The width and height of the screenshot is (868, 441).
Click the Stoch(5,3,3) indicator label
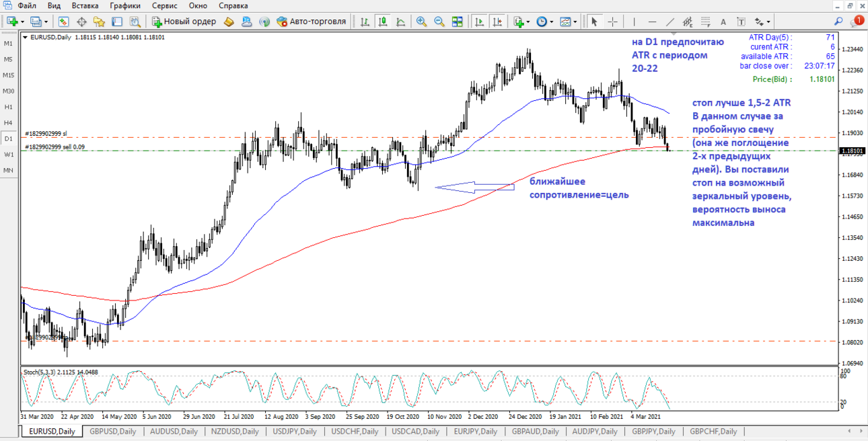61,372
